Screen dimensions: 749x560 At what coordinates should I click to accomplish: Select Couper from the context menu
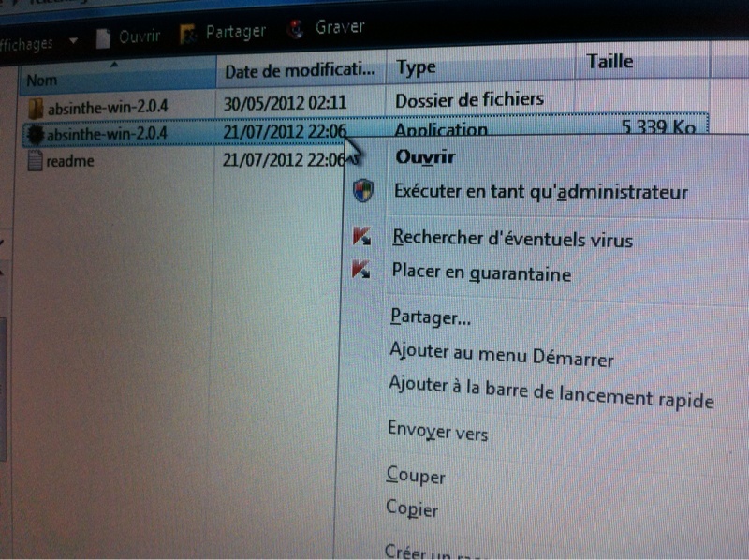(415, 476)
